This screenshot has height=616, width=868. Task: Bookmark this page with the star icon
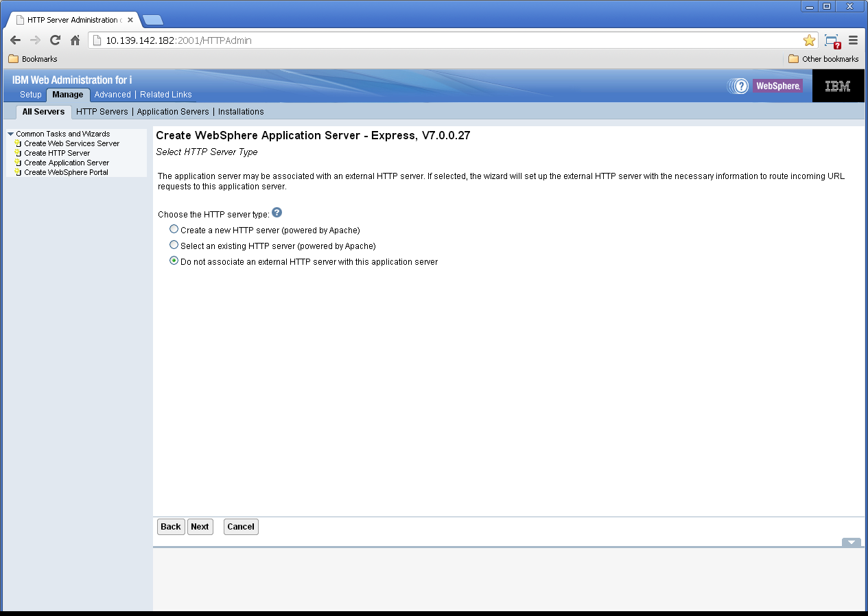809,40
